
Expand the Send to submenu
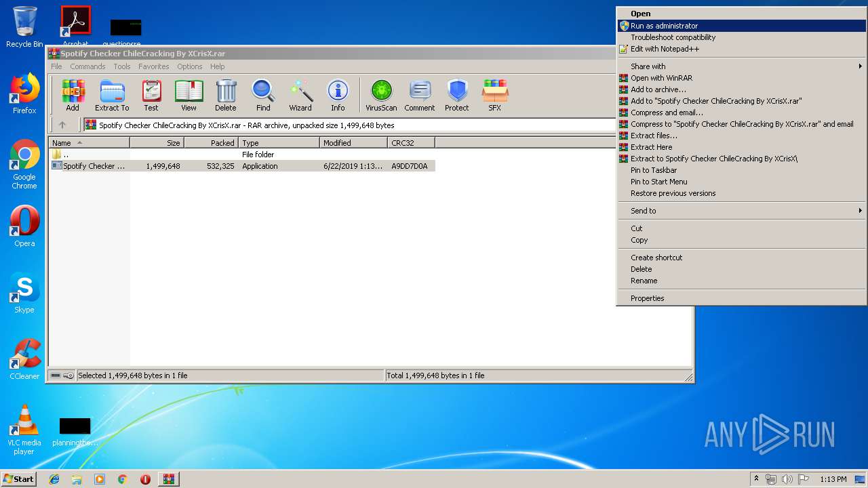click(741, 211)
